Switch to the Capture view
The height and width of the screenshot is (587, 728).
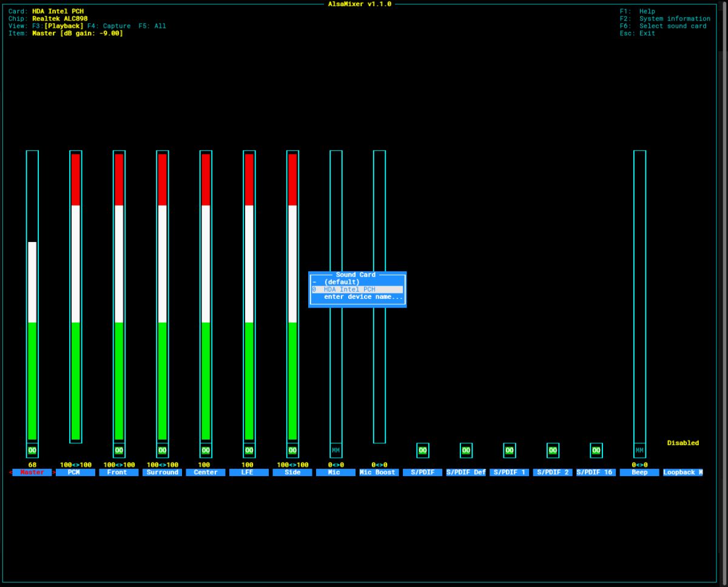tap(109, 26)
